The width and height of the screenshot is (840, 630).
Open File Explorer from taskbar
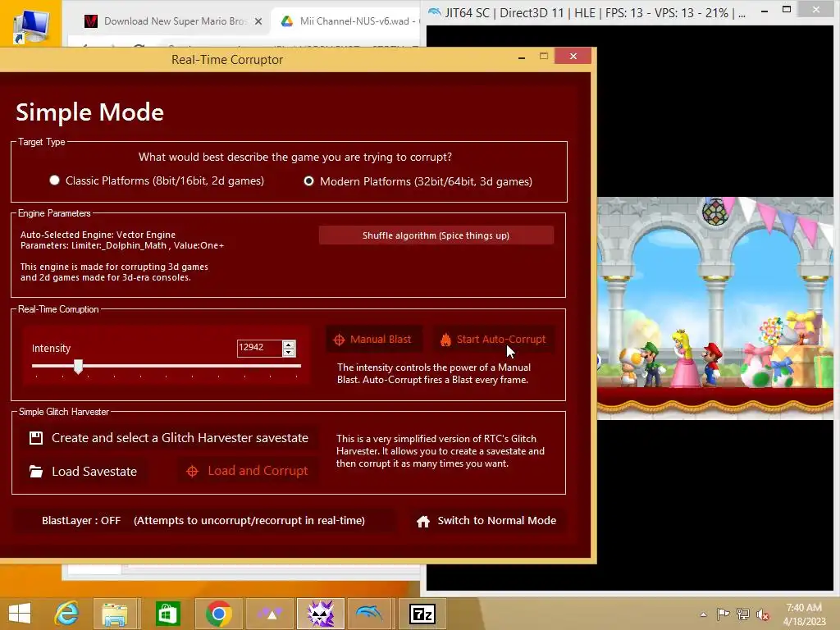[x=115, y=614]
